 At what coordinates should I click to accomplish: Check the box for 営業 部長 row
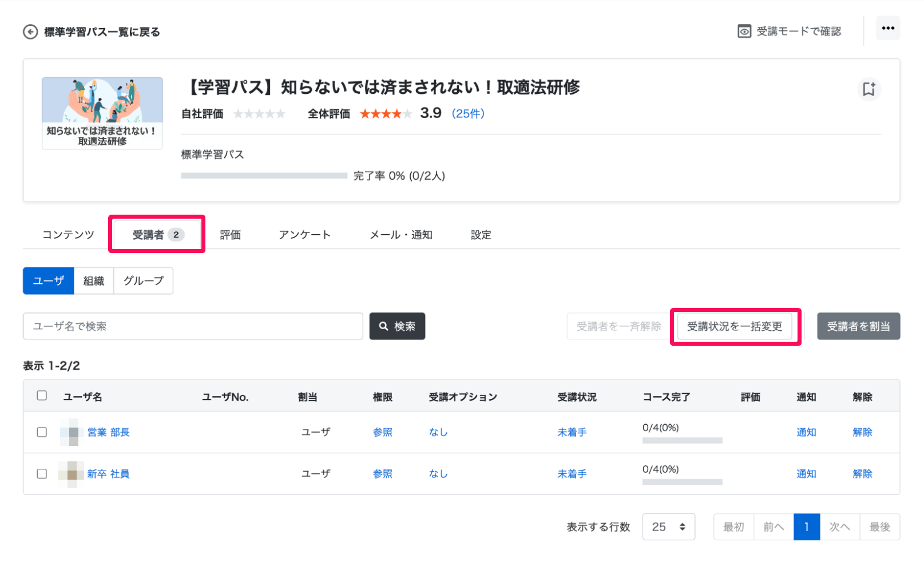[x=42, y=432]
